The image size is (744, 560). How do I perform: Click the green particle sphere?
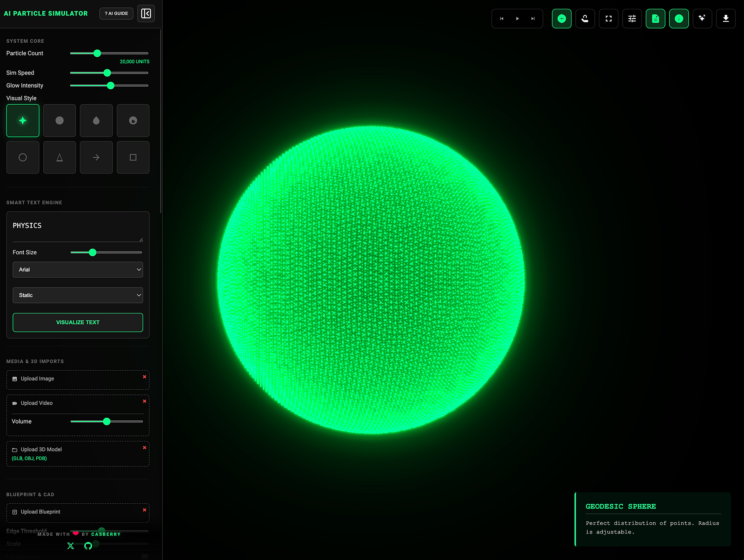(371, 280)
